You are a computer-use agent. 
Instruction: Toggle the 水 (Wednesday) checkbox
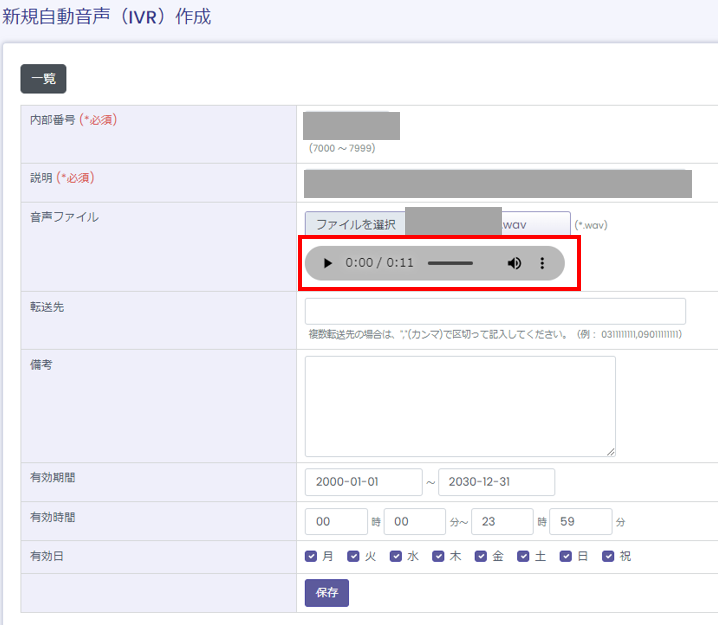tap(397, 556)
